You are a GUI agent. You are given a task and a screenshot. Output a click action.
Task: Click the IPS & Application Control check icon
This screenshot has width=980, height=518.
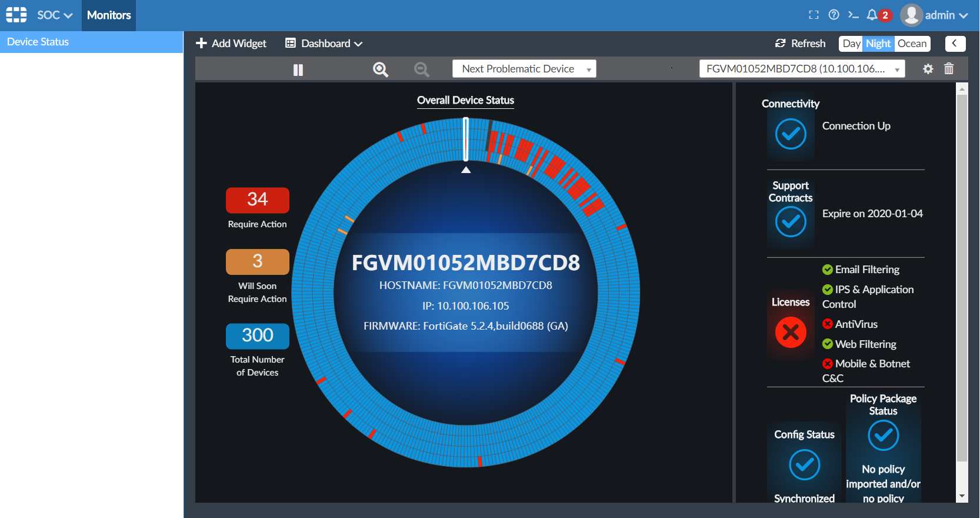point(828,290)
